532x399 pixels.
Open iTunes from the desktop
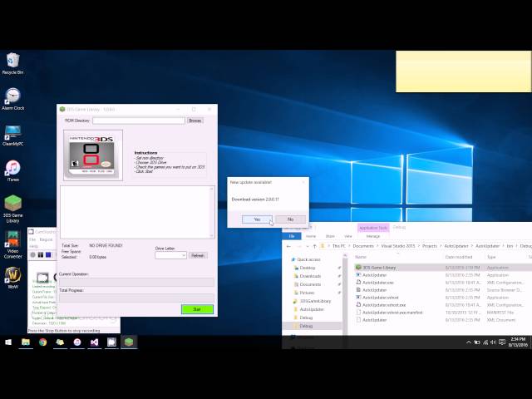(12, 168)
